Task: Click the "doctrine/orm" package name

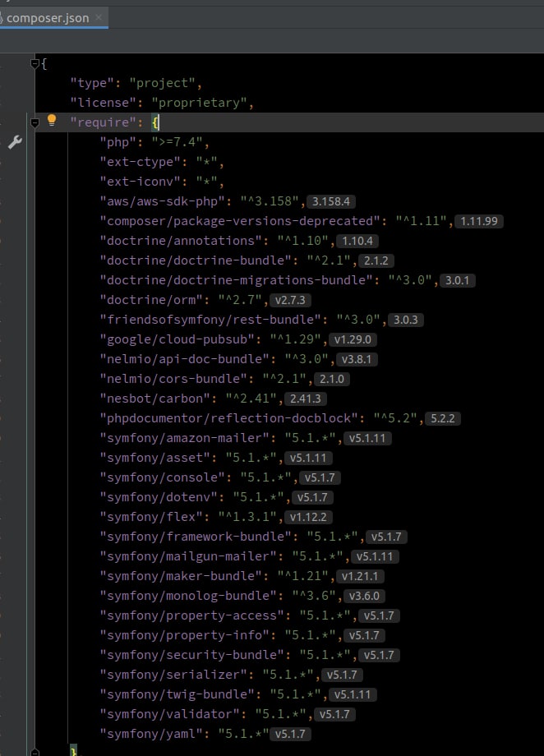Action: [x=151, y=301]
